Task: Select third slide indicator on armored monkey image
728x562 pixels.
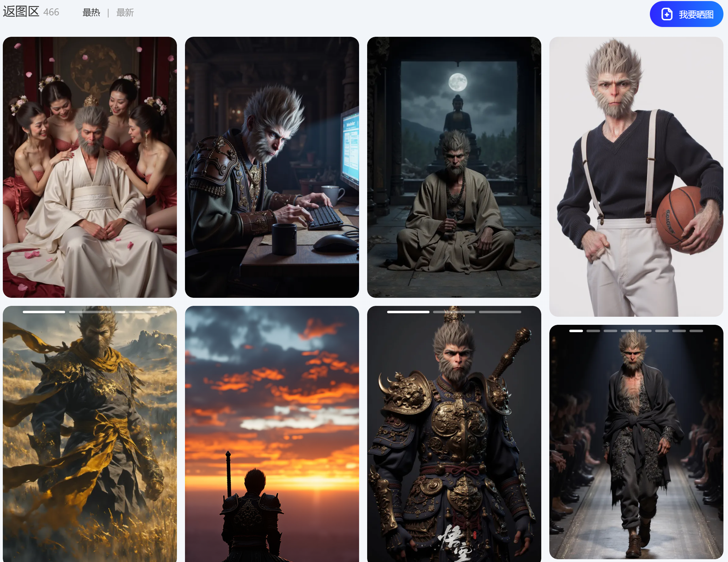Action: point(500,312)
